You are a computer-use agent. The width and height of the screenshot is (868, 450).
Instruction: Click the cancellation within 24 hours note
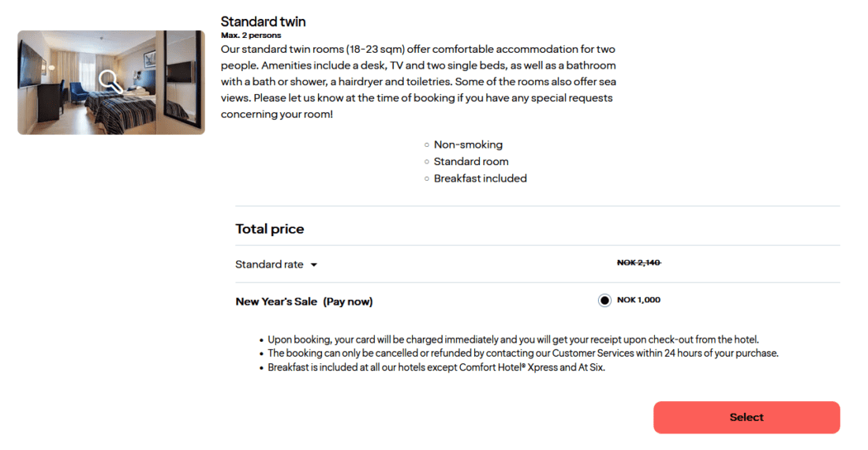pos(522,353)
